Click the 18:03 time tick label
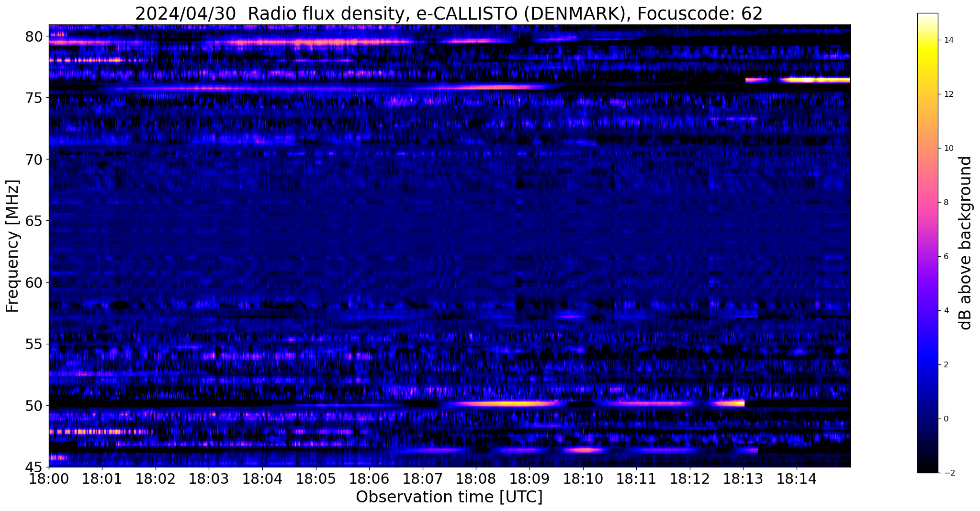Screen dimensions: 980x511 click(209, 478)
